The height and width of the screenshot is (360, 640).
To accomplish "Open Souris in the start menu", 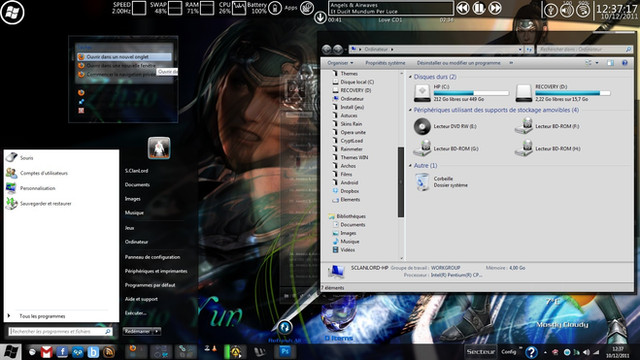I will coord(27,158).
